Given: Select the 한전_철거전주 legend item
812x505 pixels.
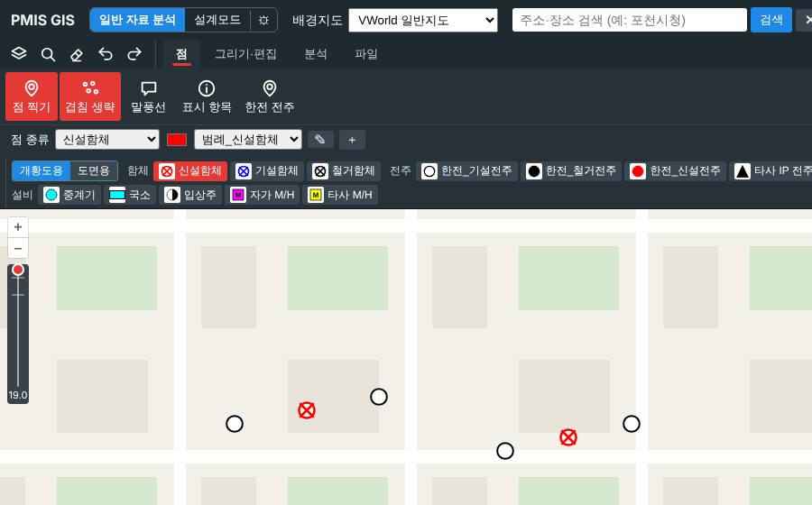Looking at the screenshot, I should pyautogui.click(x=571, y=170).
